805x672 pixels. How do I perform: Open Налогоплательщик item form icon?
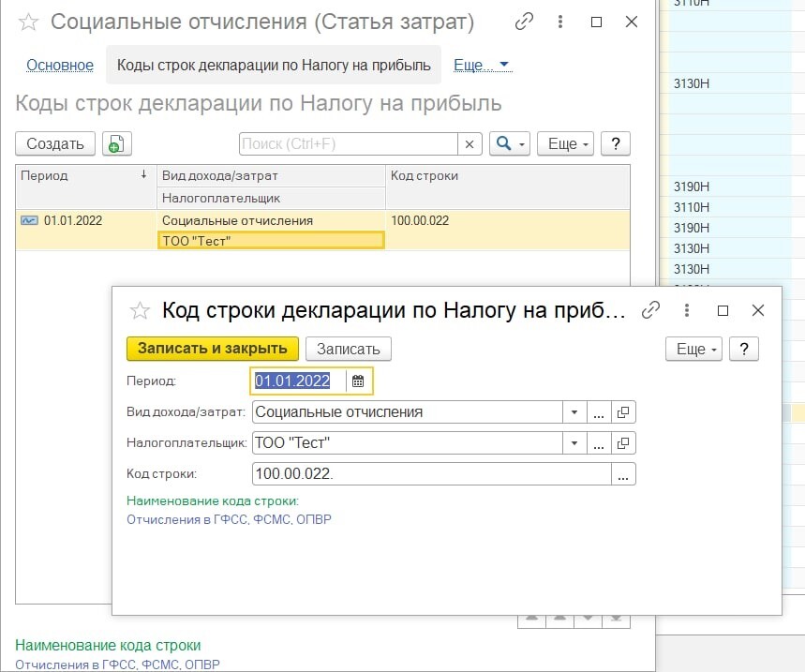coord(624,442)
